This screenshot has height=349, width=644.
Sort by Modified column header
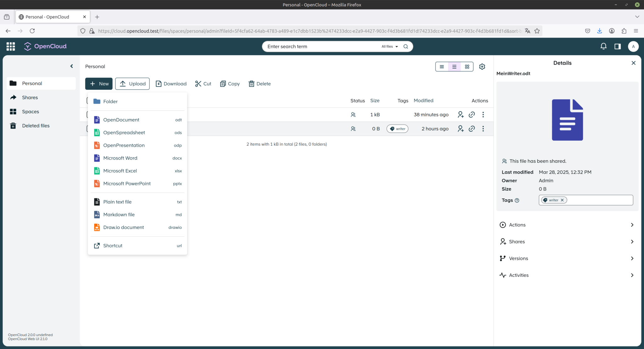pos(423,101)
